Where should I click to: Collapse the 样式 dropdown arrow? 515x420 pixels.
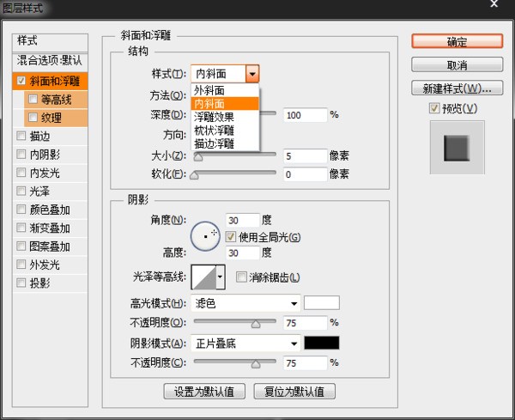pyautogui.click(x=252, y=75)
